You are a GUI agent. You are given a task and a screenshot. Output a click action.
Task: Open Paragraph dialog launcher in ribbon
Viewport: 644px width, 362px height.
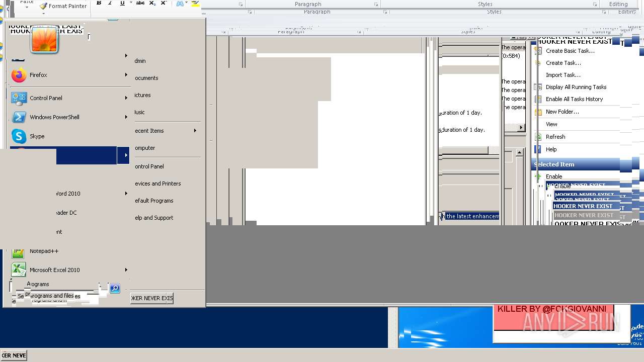click(376, 5)
